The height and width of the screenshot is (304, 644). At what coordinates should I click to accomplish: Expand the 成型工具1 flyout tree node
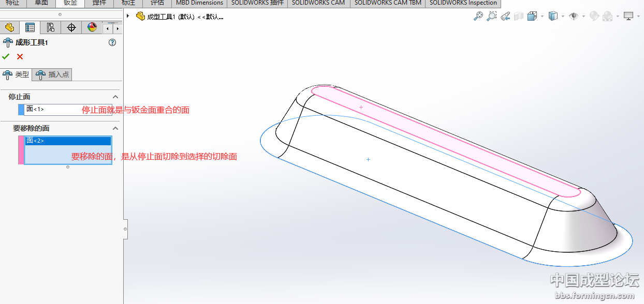pos(128,17)
